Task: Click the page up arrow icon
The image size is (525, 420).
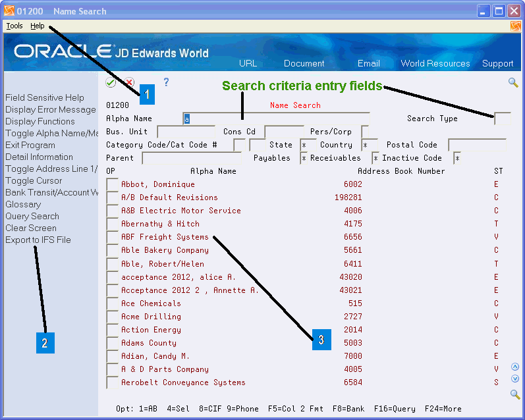Action: (x=515, y=367)
